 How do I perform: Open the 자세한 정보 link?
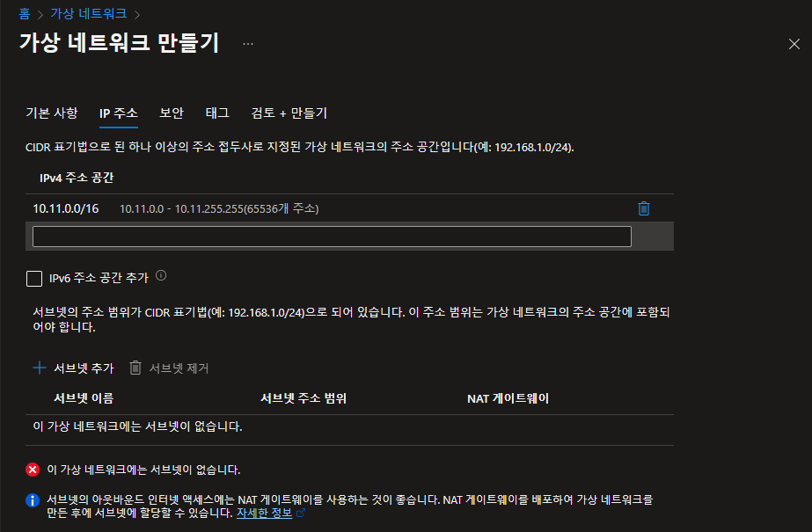tap(264, 513)
